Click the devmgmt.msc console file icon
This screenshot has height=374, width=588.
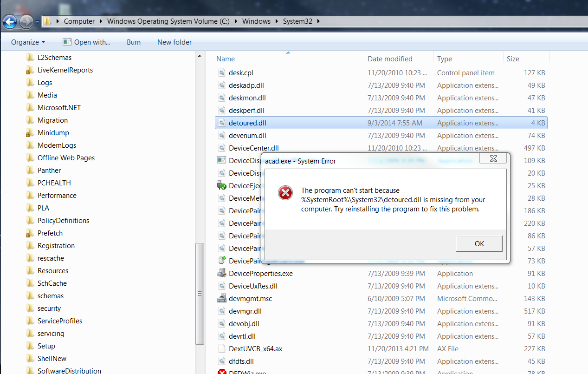pos(222,298)
